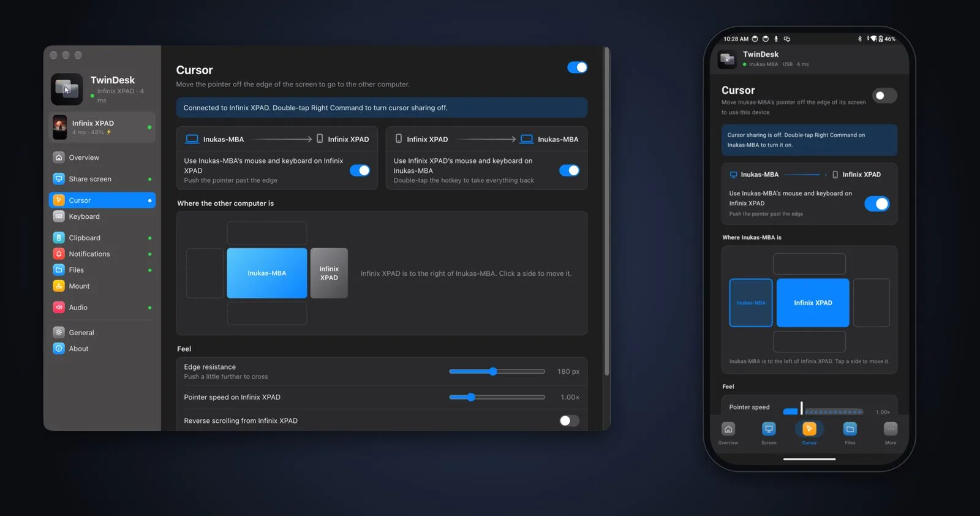Click the TwinDesk app icon in the desktop sidebar
The width and height of the screenshot is (980, 516).
point(67,89)
